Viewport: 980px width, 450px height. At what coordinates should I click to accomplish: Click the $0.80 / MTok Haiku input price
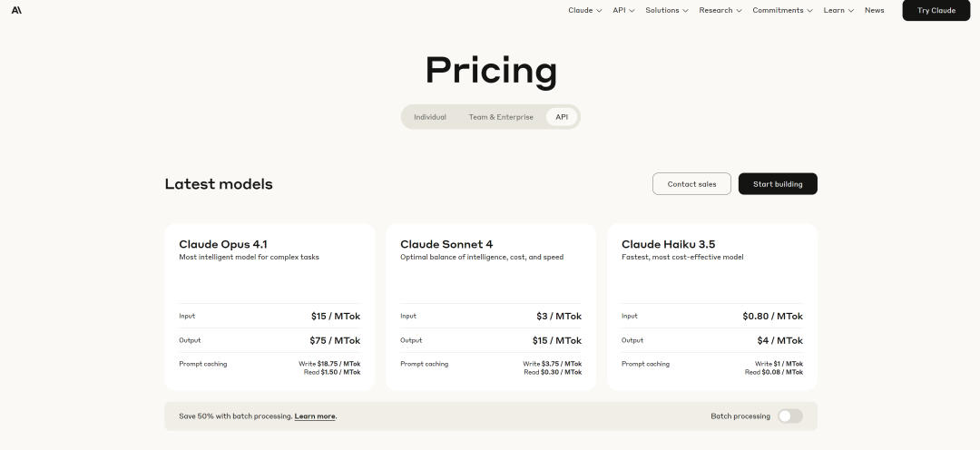[772, 317]
